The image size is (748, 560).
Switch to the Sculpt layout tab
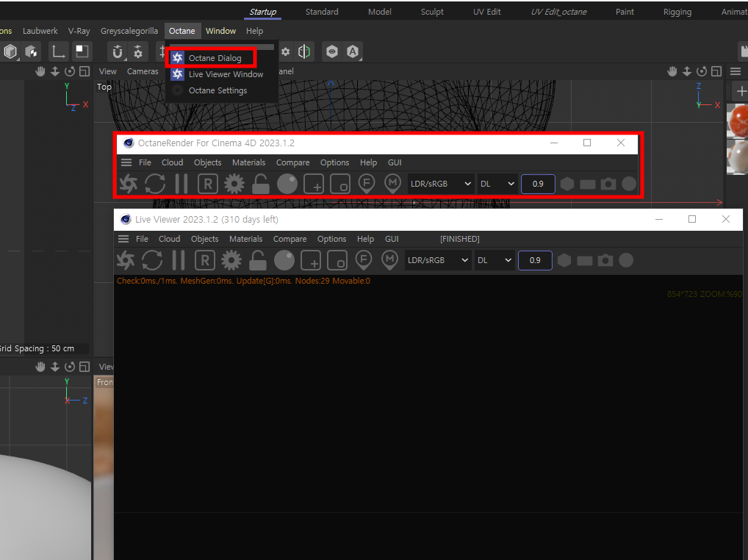(432, 12)
